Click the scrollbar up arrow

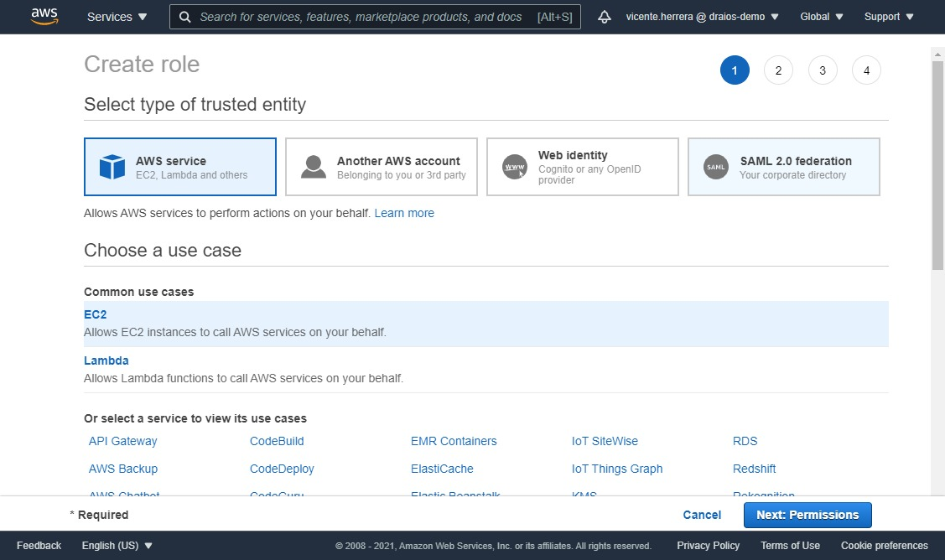(937, 54)
